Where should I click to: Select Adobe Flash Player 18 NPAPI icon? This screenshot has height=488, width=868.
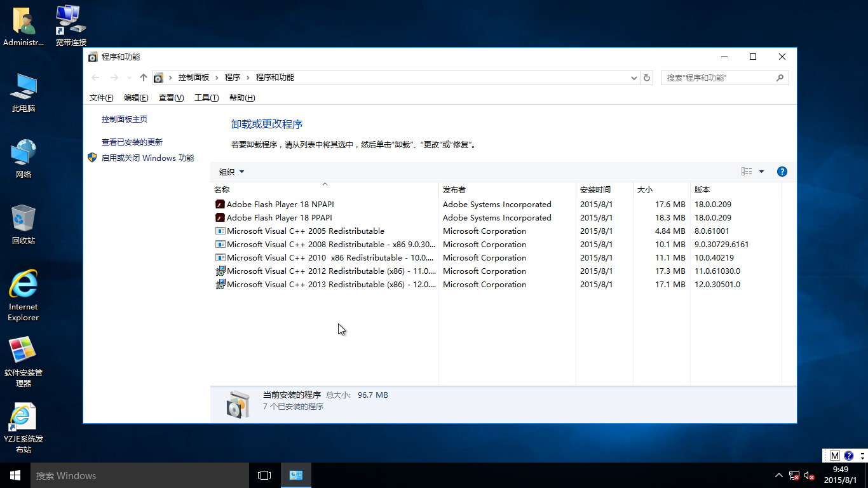click(x=220, y=205)
